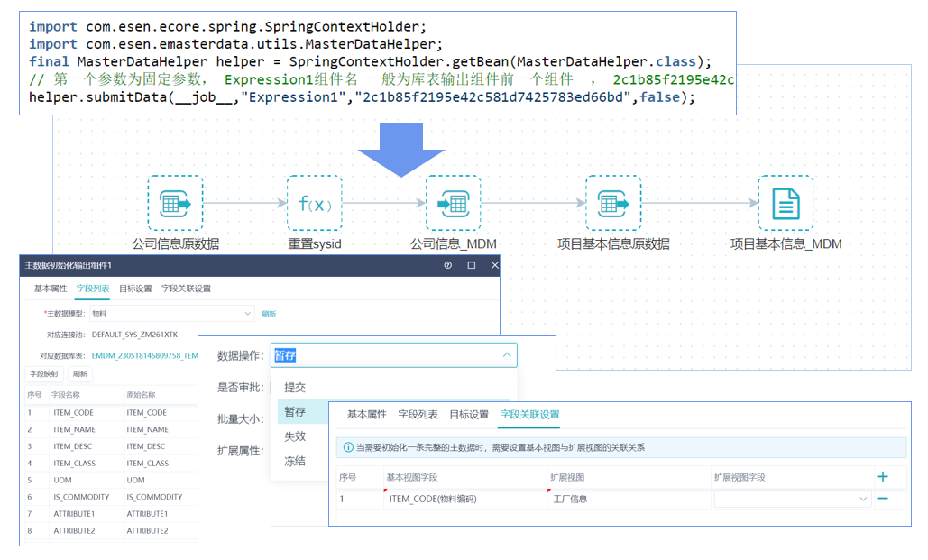This screenshot has height=560, width=928.
Task: Click the info icon in the hint banner
Action: [348, 448]
